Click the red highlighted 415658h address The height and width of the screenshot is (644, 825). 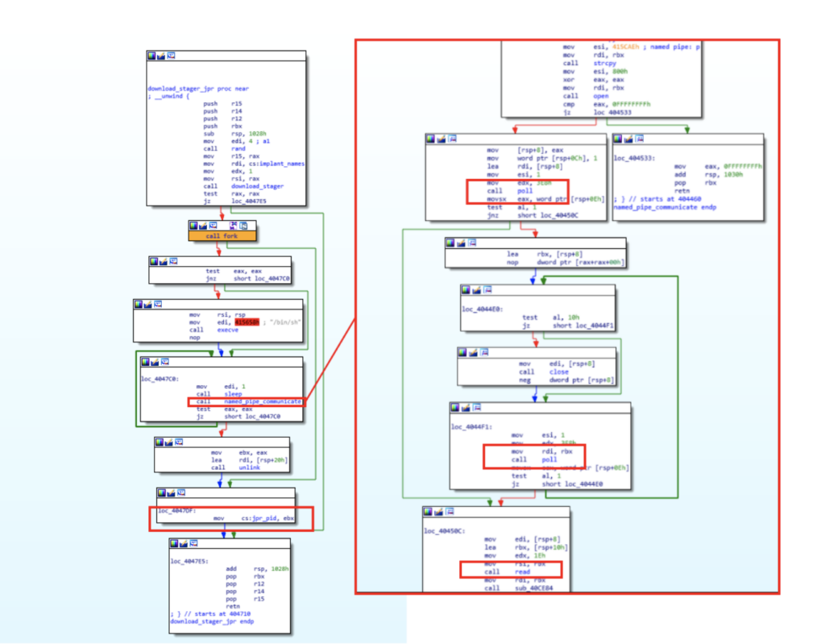(x=249, y=322)
